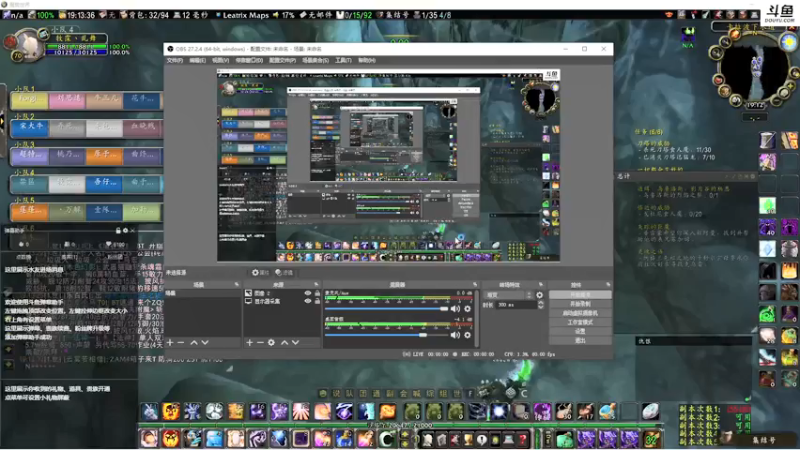
Task: Select the orange first raid frame in group 5
Action: 30,211
